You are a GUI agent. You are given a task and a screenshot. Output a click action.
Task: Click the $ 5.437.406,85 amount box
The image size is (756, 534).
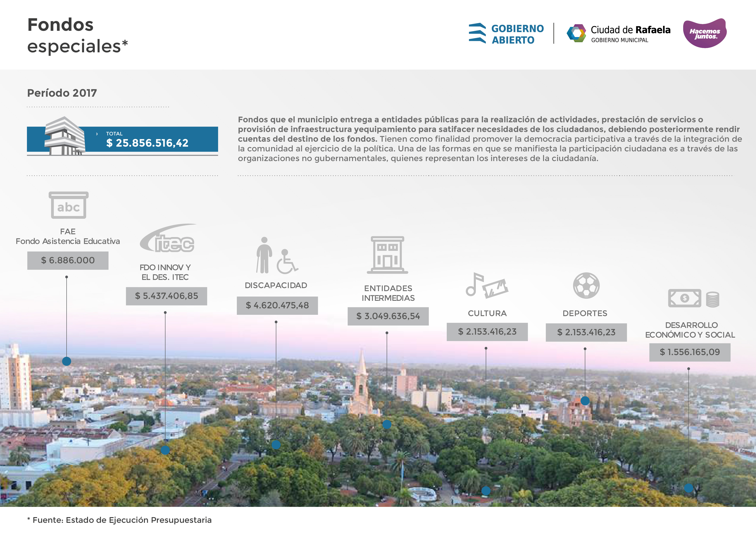[167, 296]
